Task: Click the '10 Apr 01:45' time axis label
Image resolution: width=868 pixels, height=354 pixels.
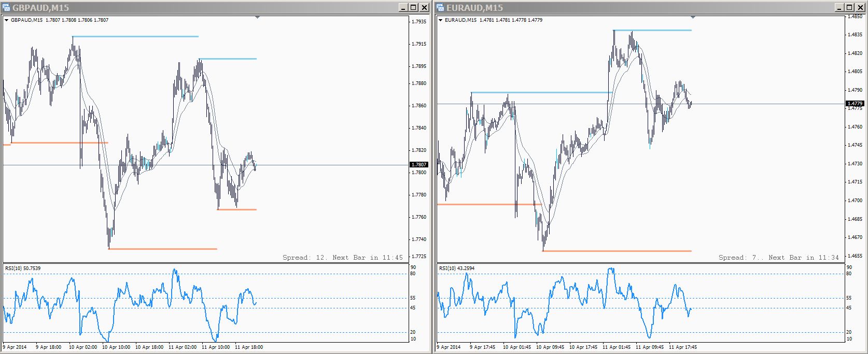Action: pyautogui.click(x=517, y=347)
